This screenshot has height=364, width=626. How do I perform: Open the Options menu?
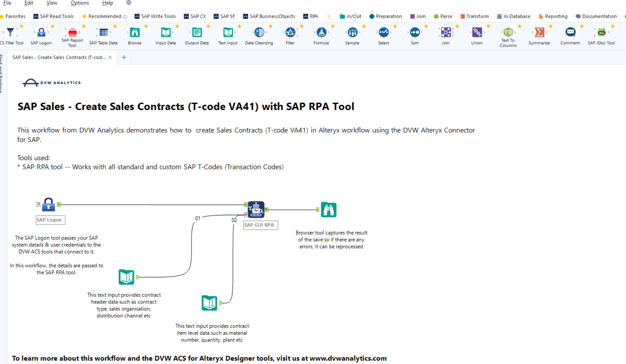point(80,3)
